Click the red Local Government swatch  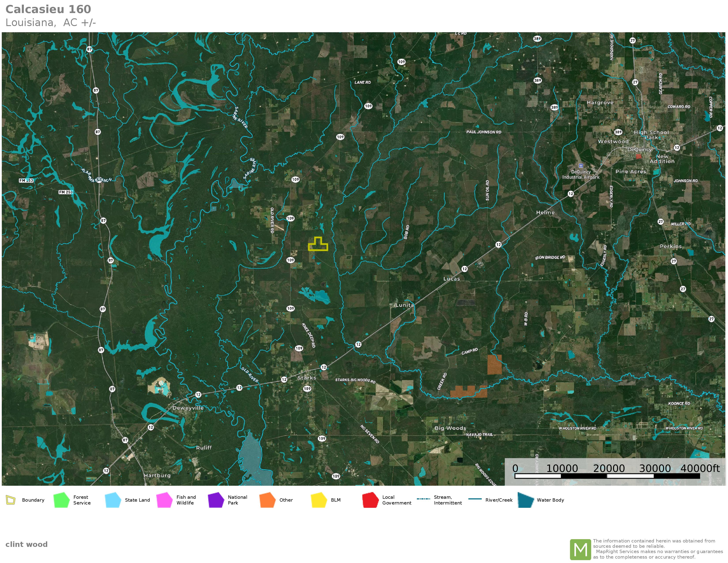(x=370, y=500)
